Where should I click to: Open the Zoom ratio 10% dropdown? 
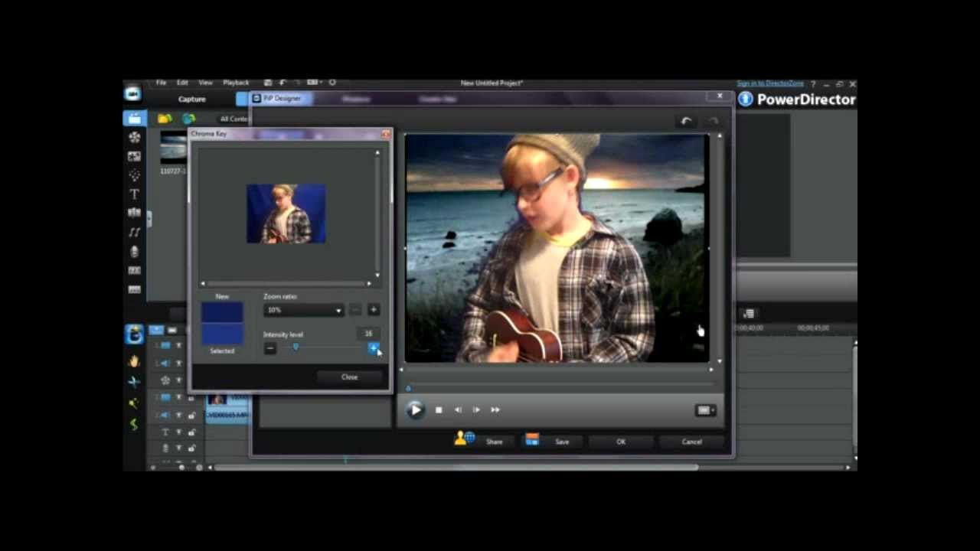click(x=303, y=310)
